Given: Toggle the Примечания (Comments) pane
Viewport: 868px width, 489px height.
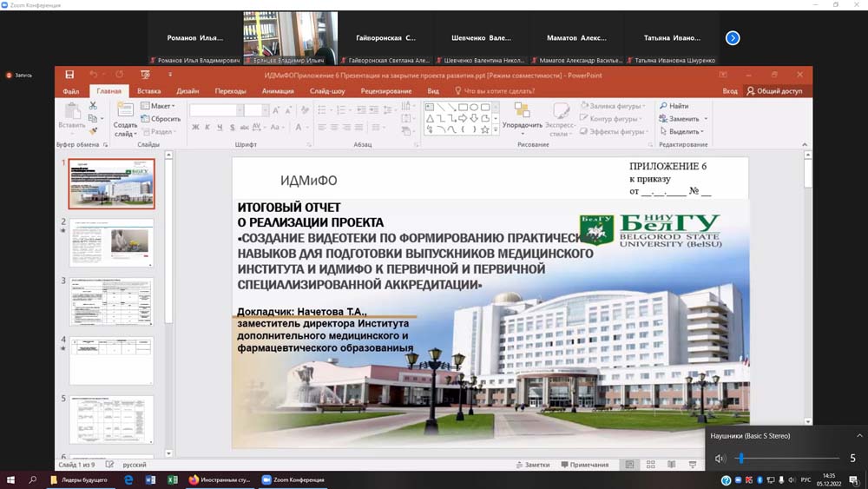Looking at the screenshot, I should tap(585, 465).
